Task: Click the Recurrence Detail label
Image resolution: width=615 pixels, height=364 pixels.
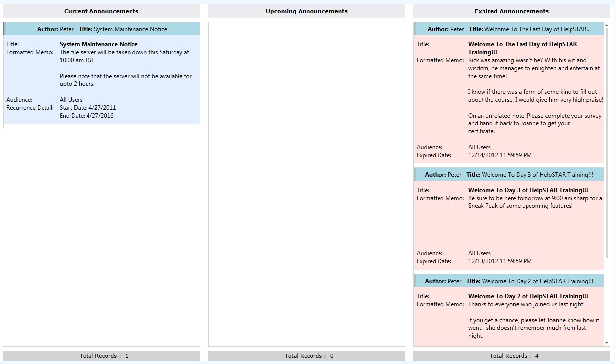Action: click(x=30, y=108)
